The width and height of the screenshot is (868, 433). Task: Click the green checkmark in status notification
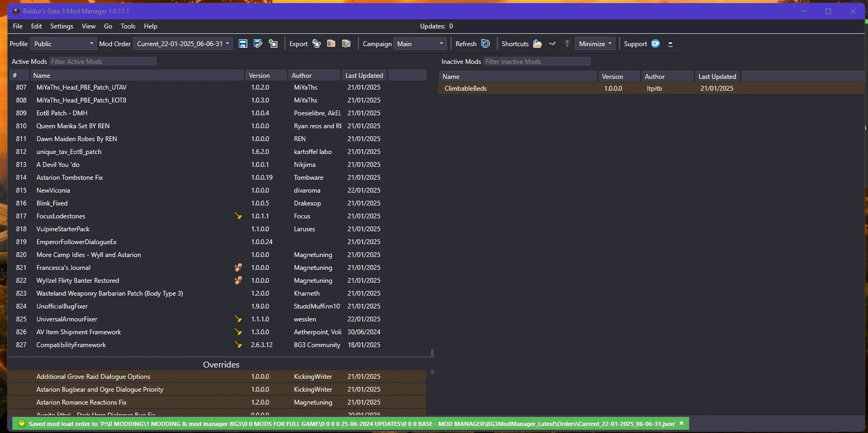(x=22, y=423)
